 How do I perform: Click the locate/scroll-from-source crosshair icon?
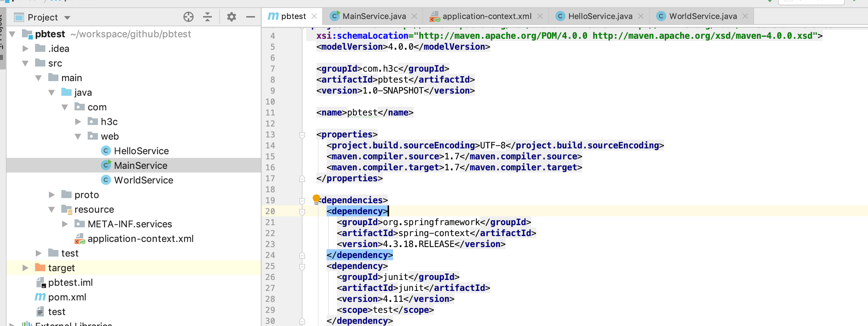click(x=188, y=17)
